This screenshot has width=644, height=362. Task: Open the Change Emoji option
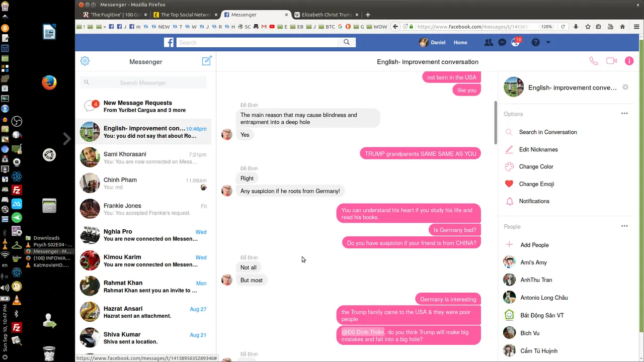point(537,184)
